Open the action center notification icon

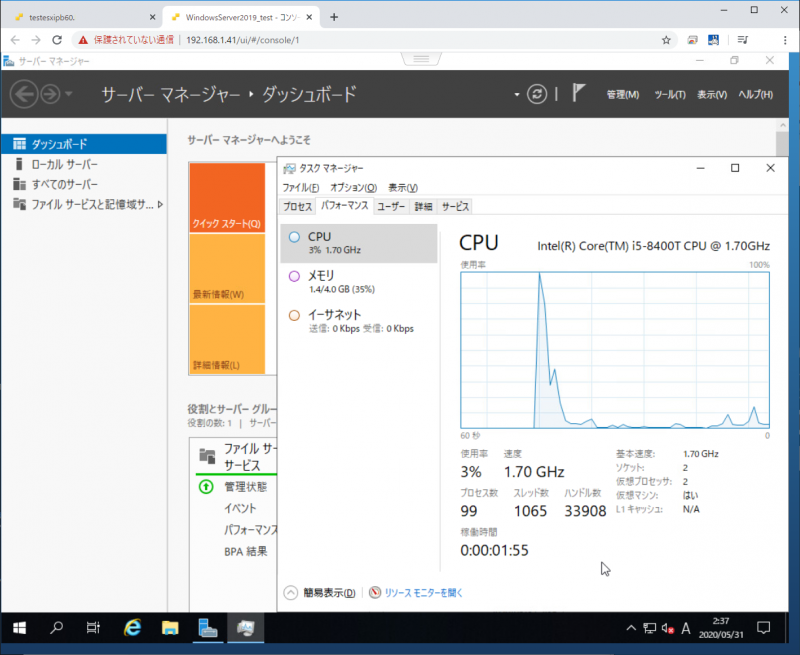click(x=763, y=628)
